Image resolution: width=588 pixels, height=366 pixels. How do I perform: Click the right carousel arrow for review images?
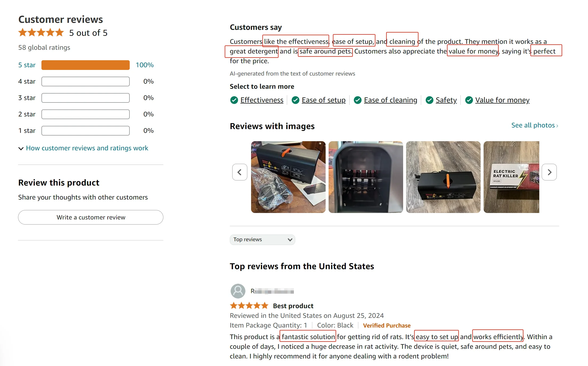[549, 172]
